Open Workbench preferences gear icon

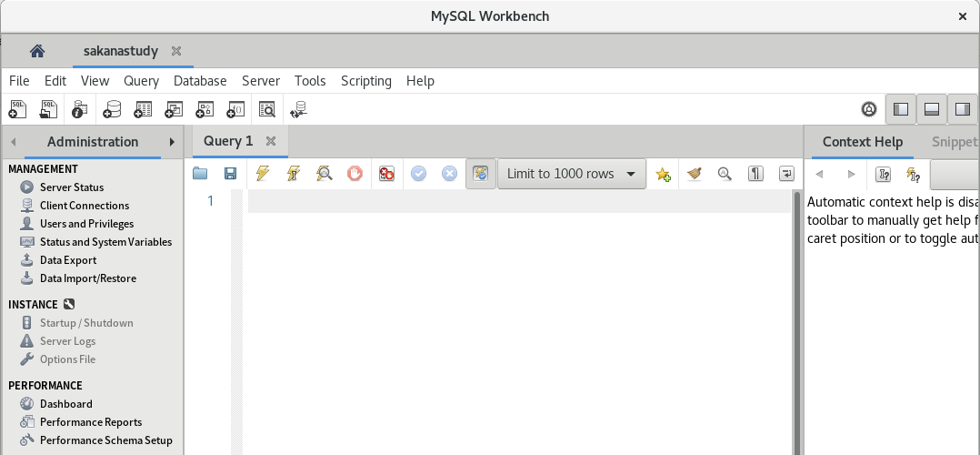pyautogui.click(x=869, y=109)
